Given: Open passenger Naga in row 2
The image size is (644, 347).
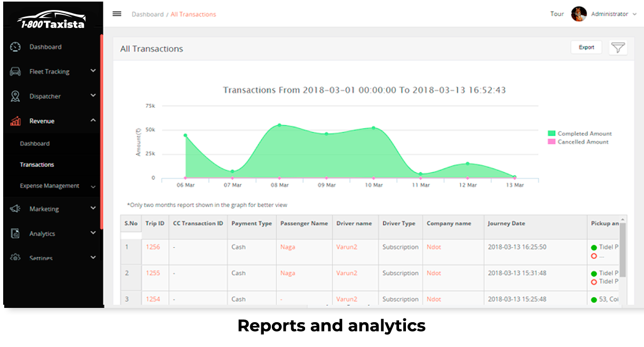Looking at the screenshot, I should [x=288, y=274].
